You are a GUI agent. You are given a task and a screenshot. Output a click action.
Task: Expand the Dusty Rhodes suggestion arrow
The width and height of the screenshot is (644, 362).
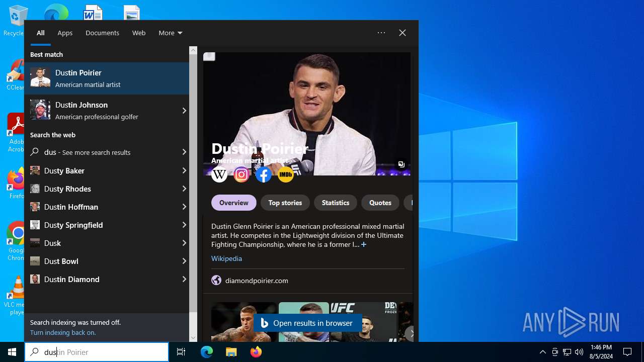pos(184,189)
